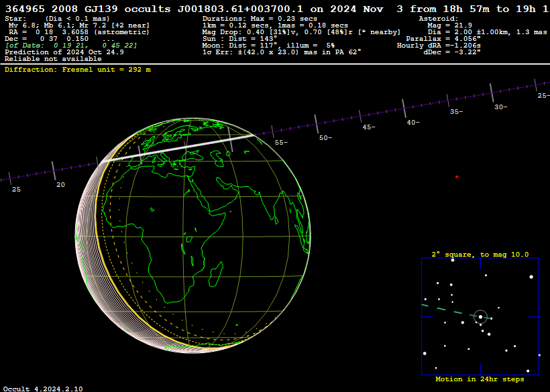The height and width of the screenshot is (392, 550).
Task: Click the white occultation path across Europe
Action: 177,148
